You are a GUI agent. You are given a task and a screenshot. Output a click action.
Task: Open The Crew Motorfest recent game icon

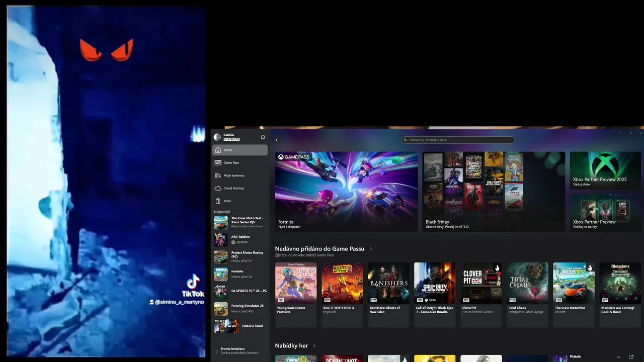[x=221, y=223]
